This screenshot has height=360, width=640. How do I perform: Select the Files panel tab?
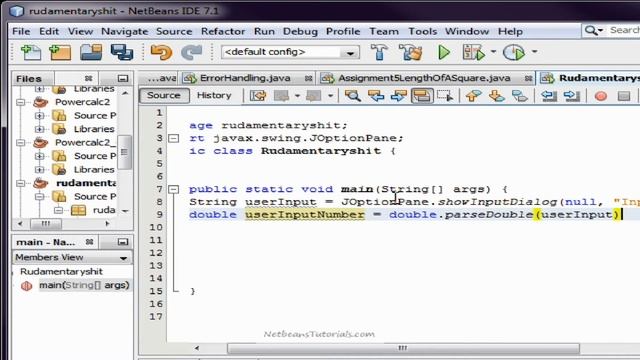pyautogui.click(x=29, y=78)
